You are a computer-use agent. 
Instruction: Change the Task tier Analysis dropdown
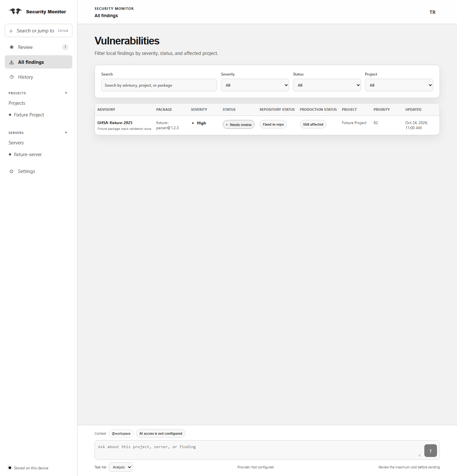(x=121, y=467)
